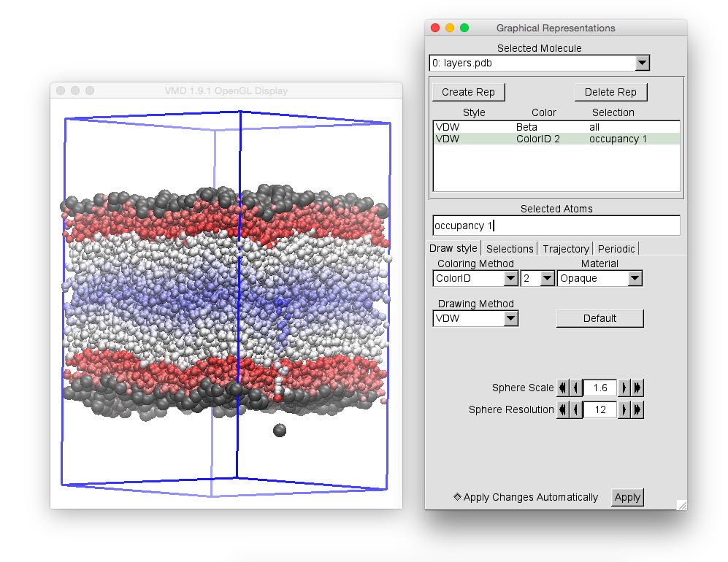Toggle Apply Changes Automatically checkbox
Image resolution: width=728 pixels, height=562 pixels.
click(457, 496)
